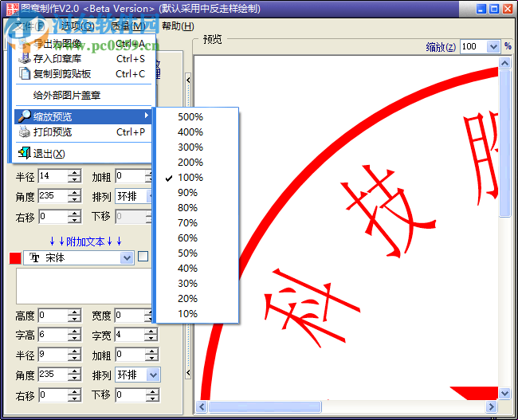
Task: Choose 退出(X) menu entry
Action: [83, 153]
